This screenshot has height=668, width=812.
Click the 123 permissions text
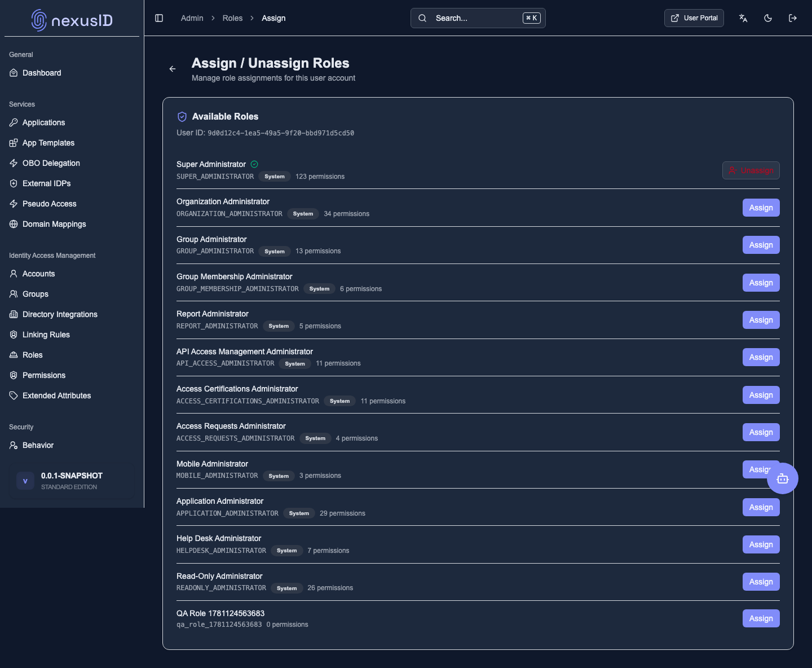tap(320, 177)
